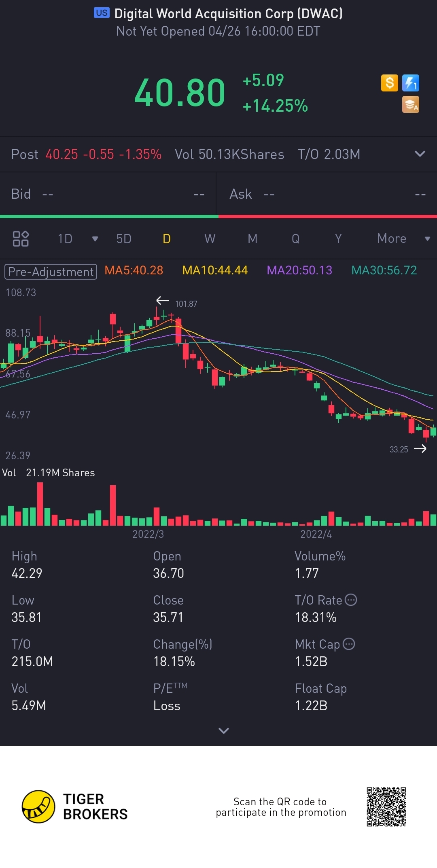Viewport: 437px width, 868px height.
Task: Tap the Not Yet Opened status line
Action: [218, 31]
